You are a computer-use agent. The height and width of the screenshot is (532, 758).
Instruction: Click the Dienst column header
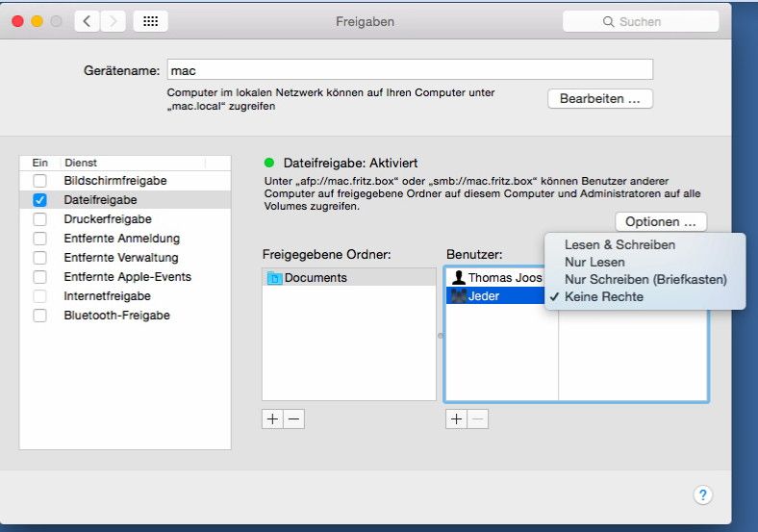(133, 163)
